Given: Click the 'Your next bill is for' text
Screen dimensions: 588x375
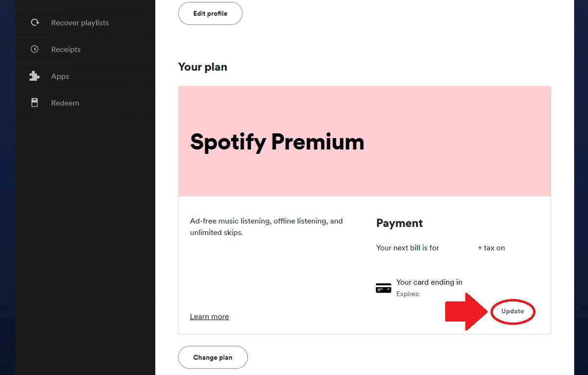Looking at the screenshot, I should pyautogui.click(x=408, y=248).
